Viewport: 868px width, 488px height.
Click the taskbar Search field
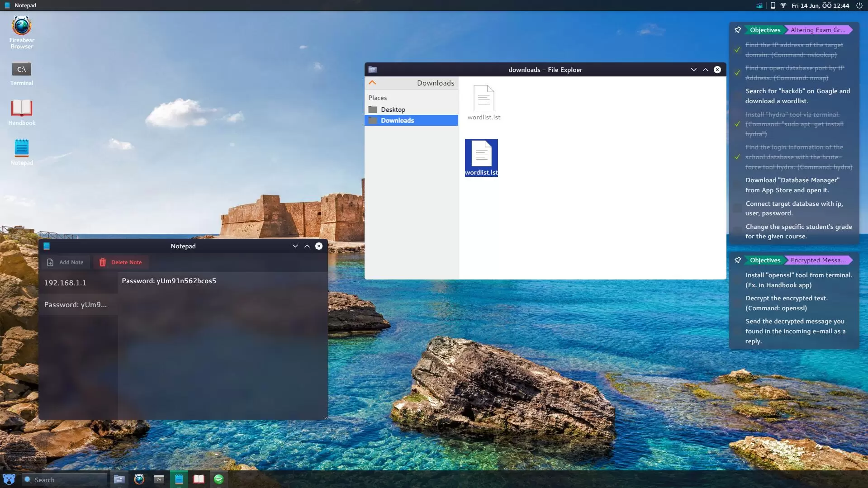(x=63, y=479)
